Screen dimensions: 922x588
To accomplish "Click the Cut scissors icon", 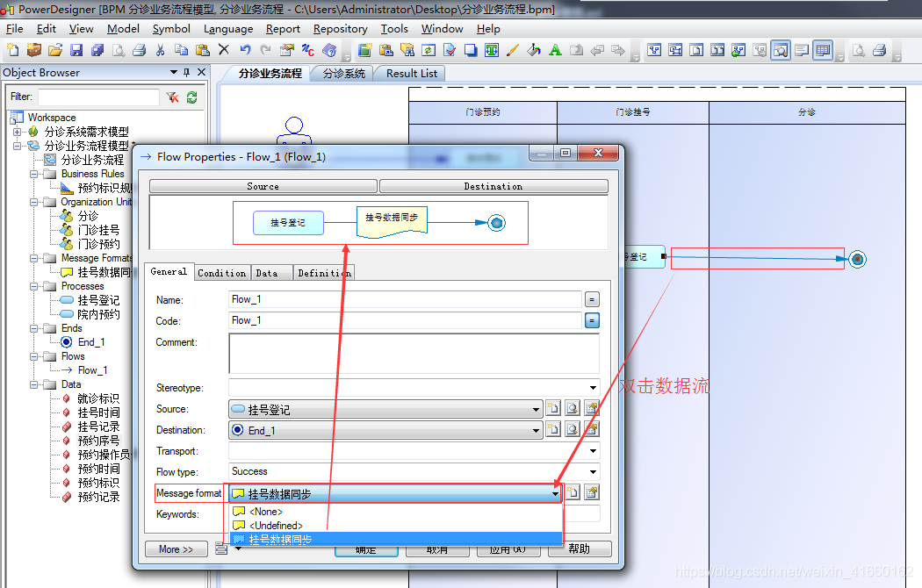I will click(160, 51).
